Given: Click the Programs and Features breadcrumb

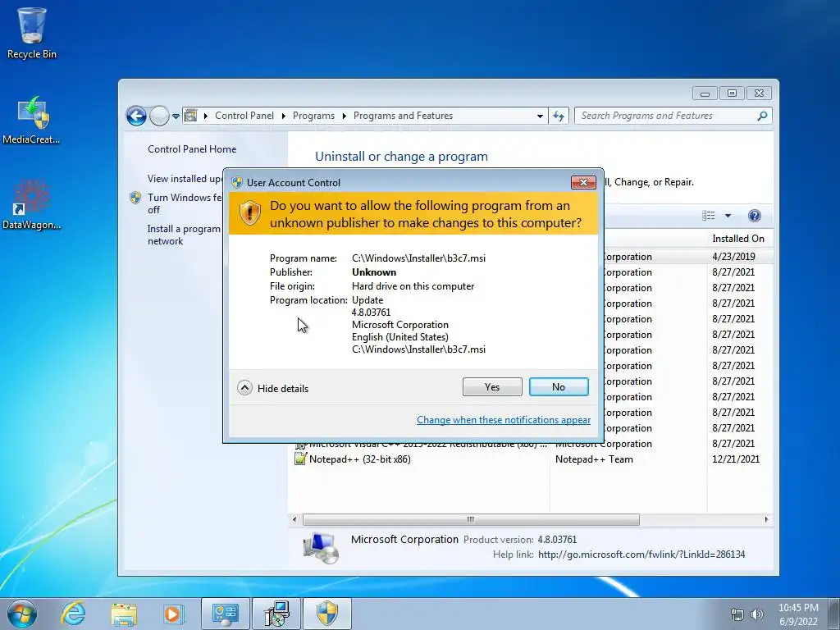Looking at the screenshot, I should click(x=403, y=116).
